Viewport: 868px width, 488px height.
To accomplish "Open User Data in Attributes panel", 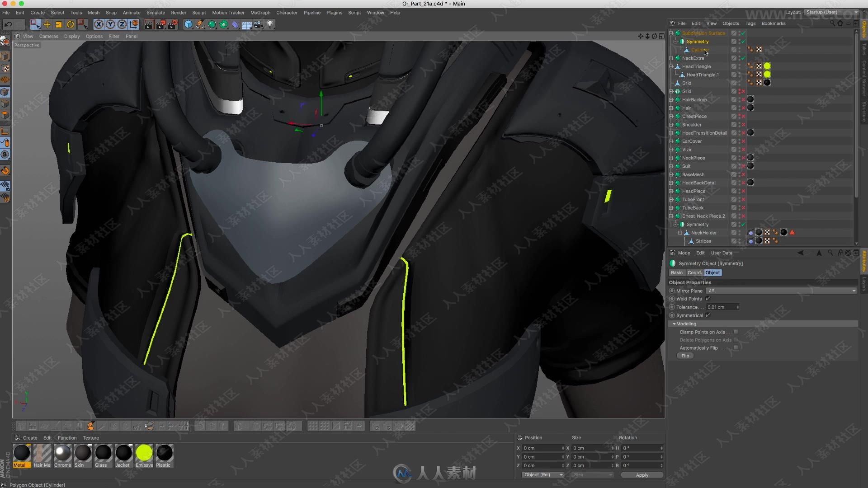I will [x=722, y=253].
